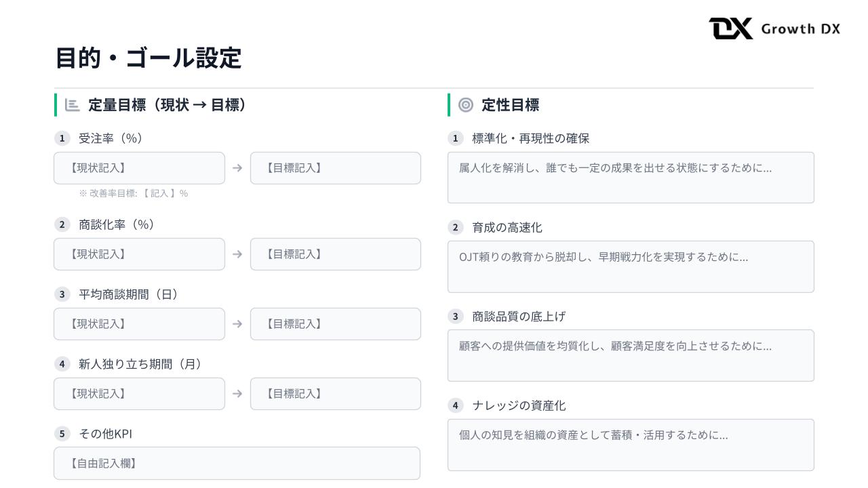Focus the ナレッジの資産化 text area

(631, 445)
